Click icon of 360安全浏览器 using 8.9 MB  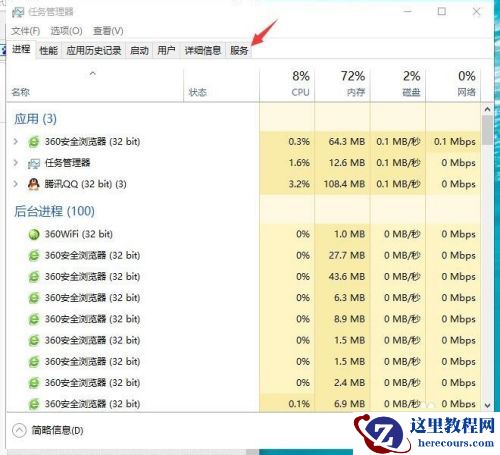coord(34,319)
